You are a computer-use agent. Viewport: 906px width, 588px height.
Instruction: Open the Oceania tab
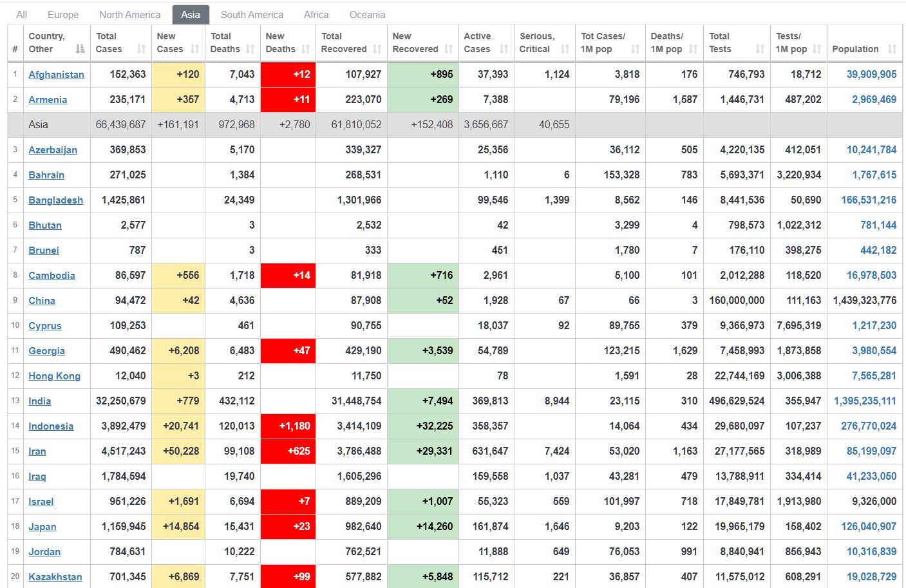(367, 14)
